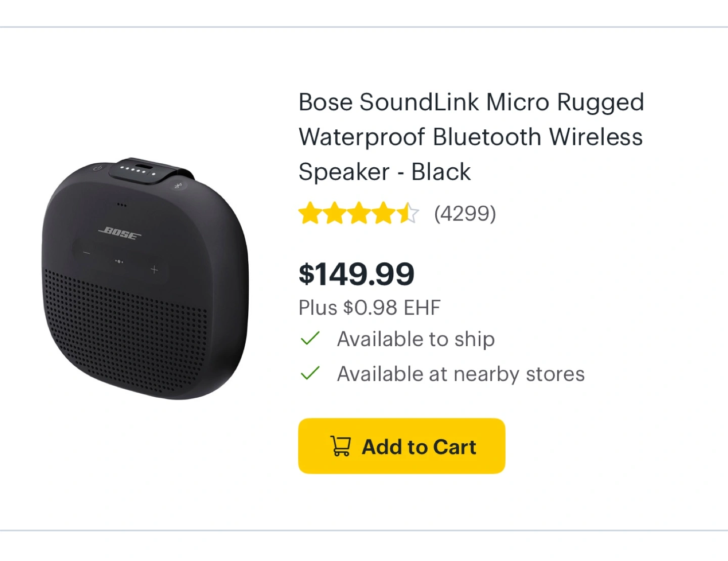Screen dimensions: 728x561
Task: Click the green checkmark beside Available at nearby stores
Action: (x=310, y=373)
